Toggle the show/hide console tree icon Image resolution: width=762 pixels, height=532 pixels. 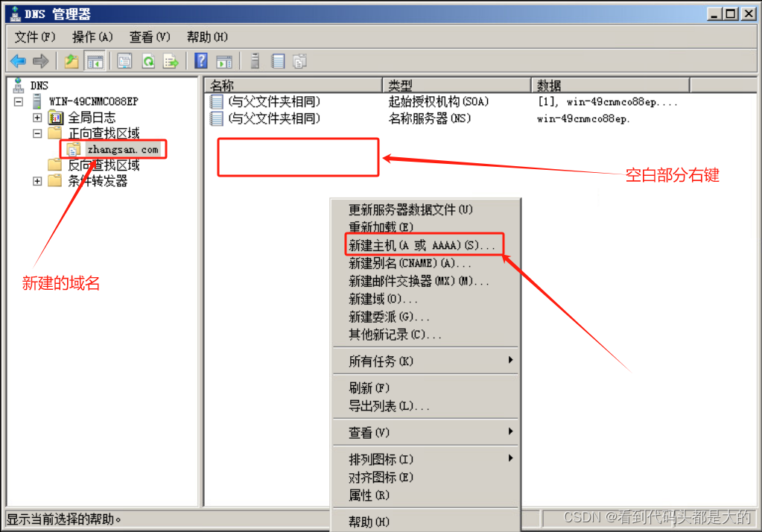(x=95, y=61)
